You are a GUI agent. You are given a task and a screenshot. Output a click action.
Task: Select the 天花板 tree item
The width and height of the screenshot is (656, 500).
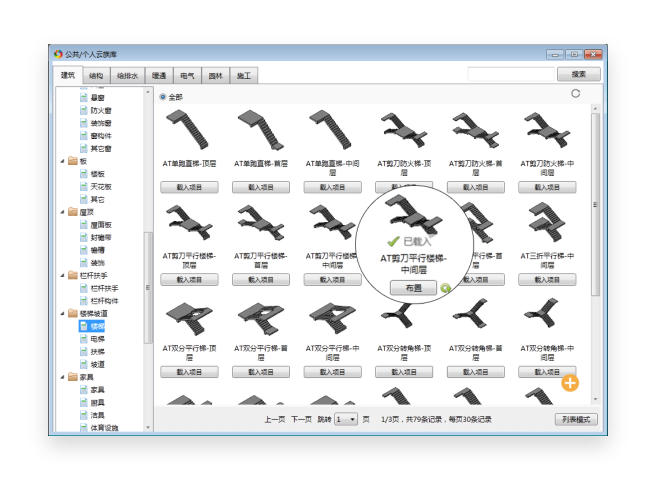(x=101, y=186)
